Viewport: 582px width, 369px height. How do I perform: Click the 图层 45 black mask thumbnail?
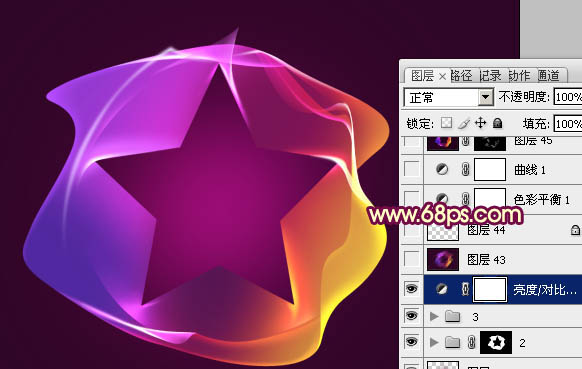coord(490,143)
